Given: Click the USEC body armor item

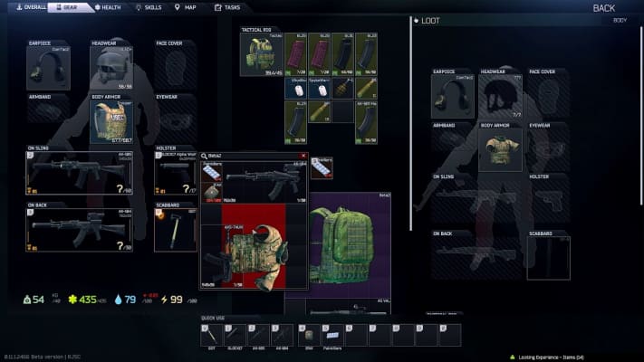Looking at the screenshot, I should pyautogui.click(x=111, y=120).
